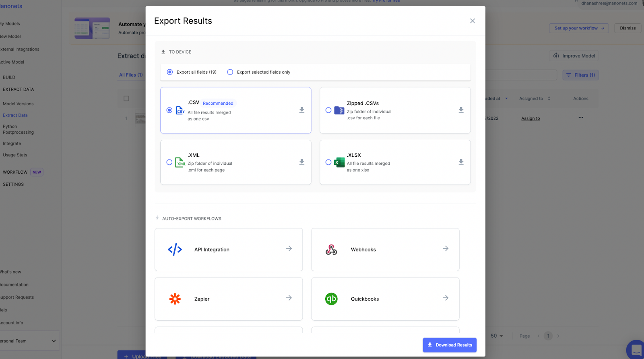Click the XML download arrow icon
Viewport: 644px width, 359px height.
point(302,162)
